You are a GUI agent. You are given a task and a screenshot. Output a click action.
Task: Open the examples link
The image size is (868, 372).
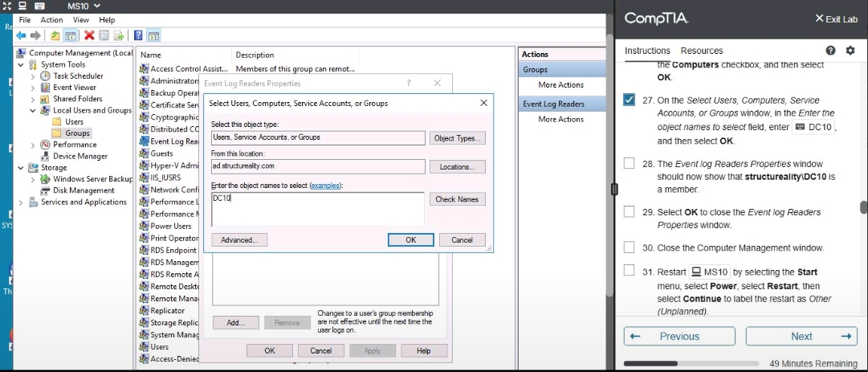click(325, 186)
